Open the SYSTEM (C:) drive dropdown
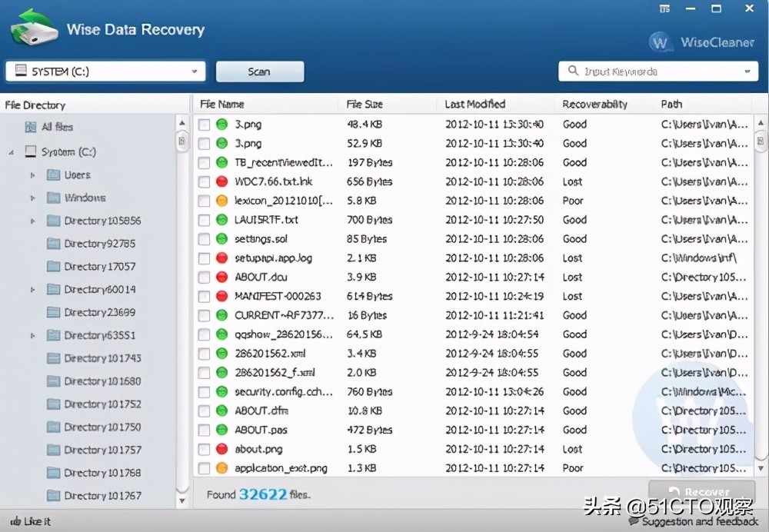The height and width of the screenshot is (532, 769). coord(195,71)
